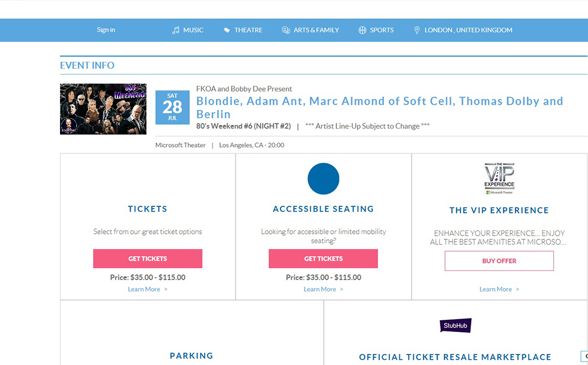The height and width of the screenshot is (365, 588).
Task: Click the StubHub logo
Action: click(456, 326)
